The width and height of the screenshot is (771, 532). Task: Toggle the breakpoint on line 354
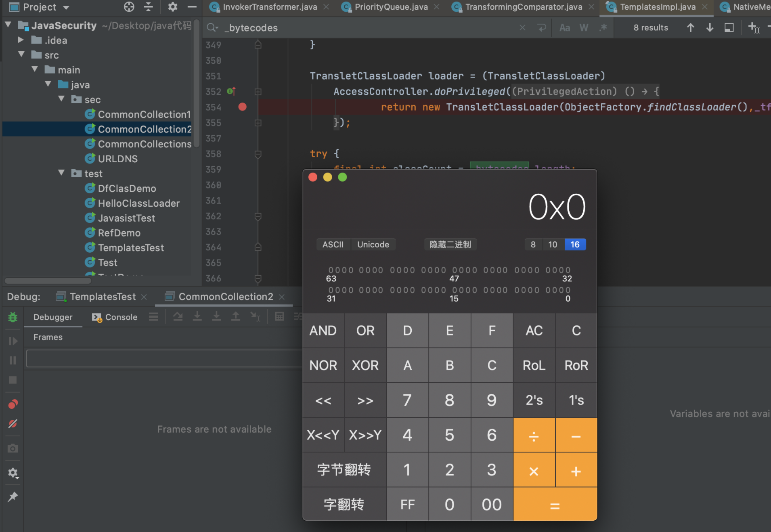click(x=242, y=107)
